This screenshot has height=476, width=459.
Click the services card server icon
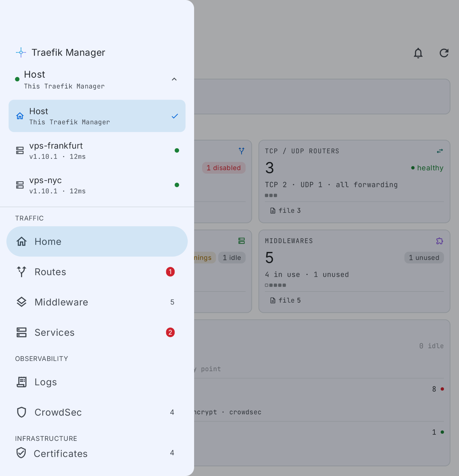tap(242, 241)
